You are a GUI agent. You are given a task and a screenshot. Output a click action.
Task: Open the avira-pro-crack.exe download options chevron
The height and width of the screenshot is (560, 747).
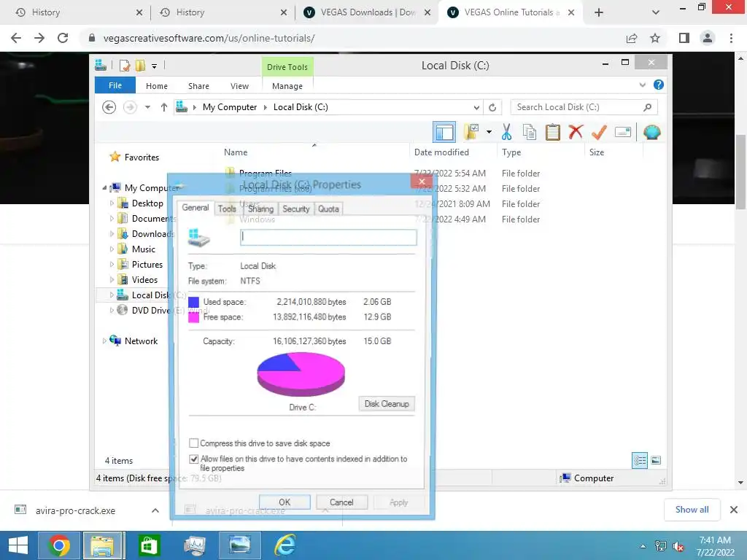pyautogui.click(x=155, y=510)
